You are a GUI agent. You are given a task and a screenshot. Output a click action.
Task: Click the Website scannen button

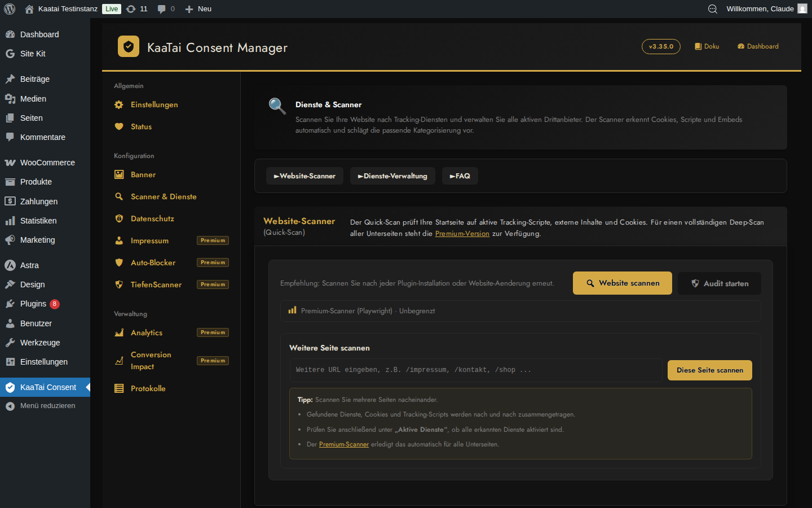click(x=623, y=283)
